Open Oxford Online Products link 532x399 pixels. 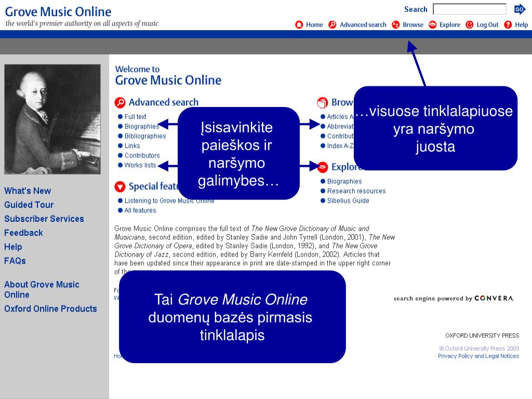point(50,309)
